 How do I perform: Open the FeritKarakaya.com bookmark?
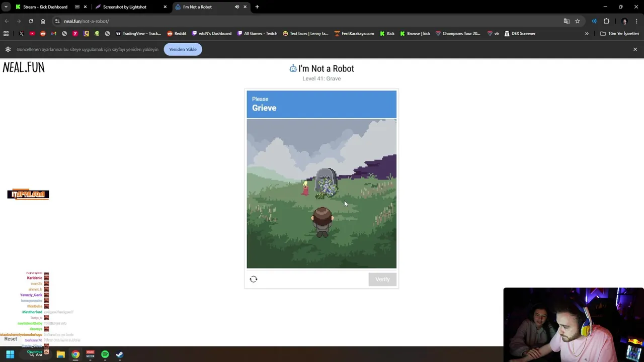coord(354,34)
